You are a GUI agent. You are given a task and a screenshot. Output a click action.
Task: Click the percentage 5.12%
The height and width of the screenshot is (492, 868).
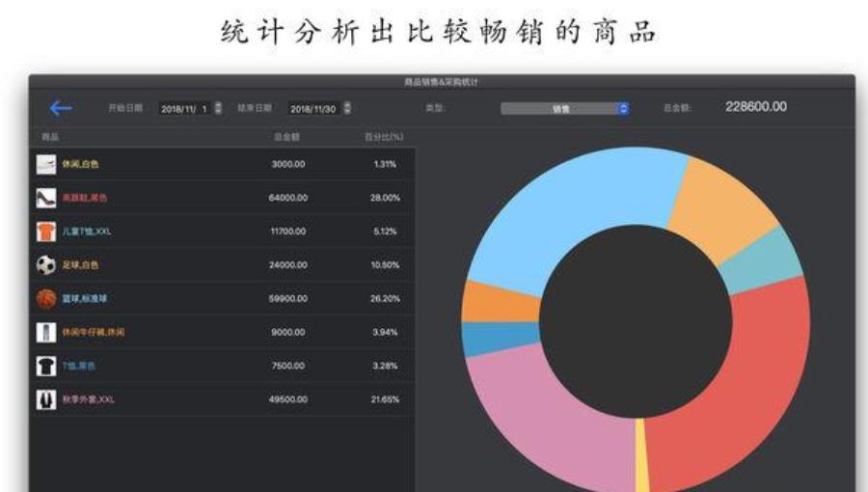pos(385,232)
